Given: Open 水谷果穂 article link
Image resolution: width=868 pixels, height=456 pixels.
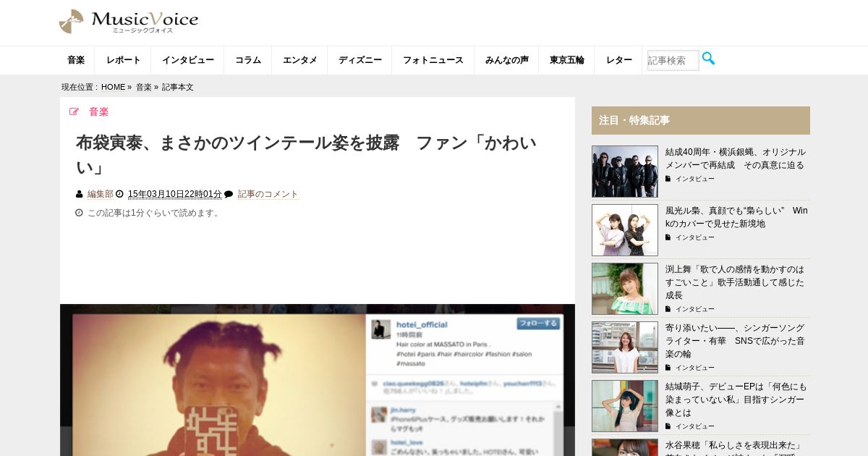Looking at the screenshot, I should click(733, 447).
